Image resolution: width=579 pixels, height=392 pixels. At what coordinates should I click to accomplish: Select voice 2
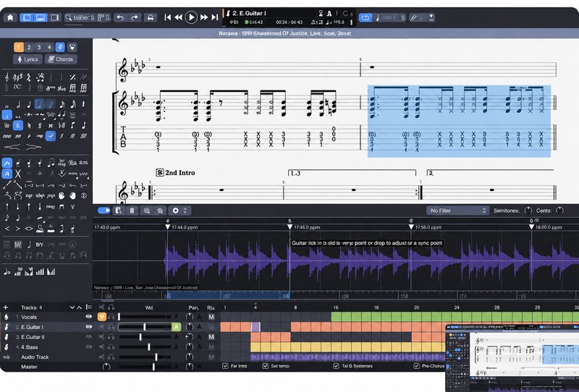click(x=29, y=47)
